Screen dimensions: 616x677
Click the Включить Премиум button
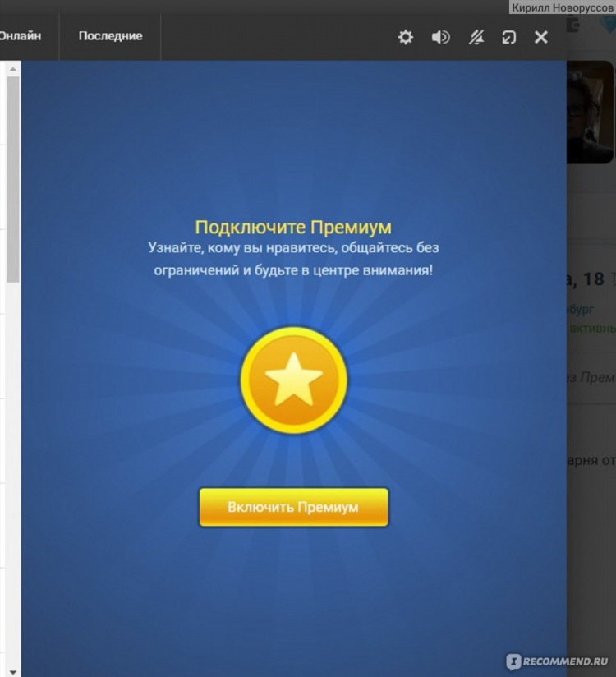tap(293, 507)
